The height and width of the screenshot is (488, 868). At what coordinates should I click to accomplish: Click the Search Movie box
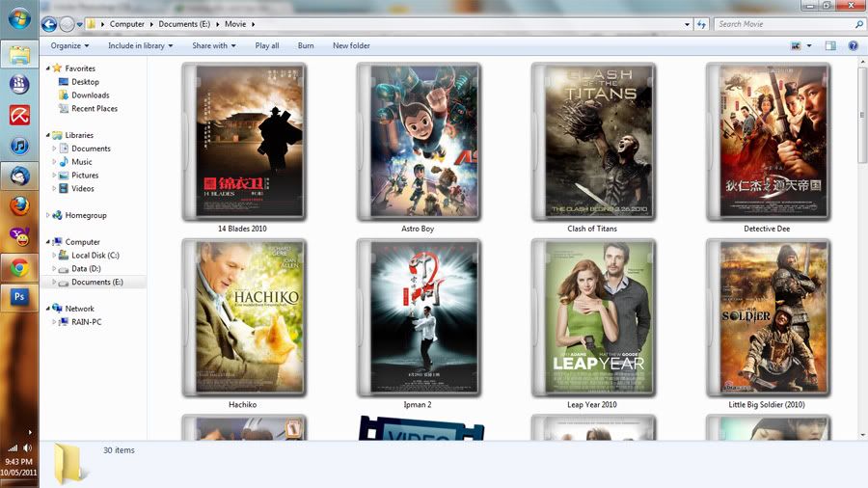click(788, 24)
